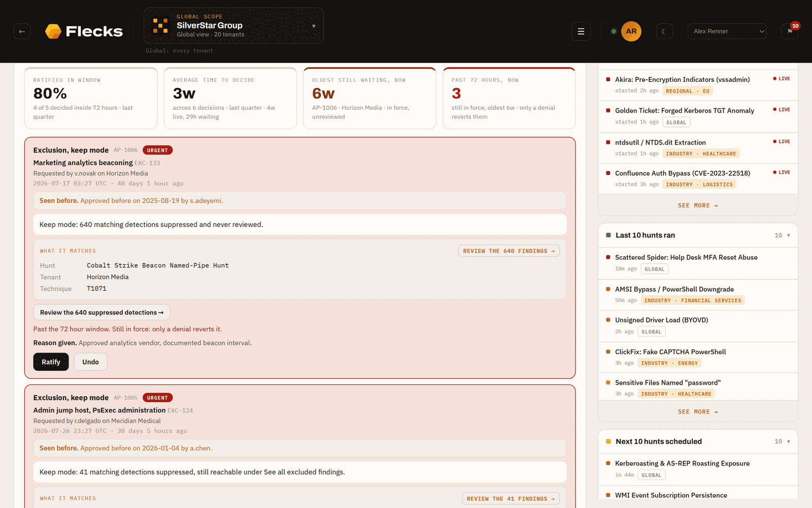Image resolution: width=812 pixels, height=508 pixels.
Task: Open the Flecks logo home
Action: [84, 31]
